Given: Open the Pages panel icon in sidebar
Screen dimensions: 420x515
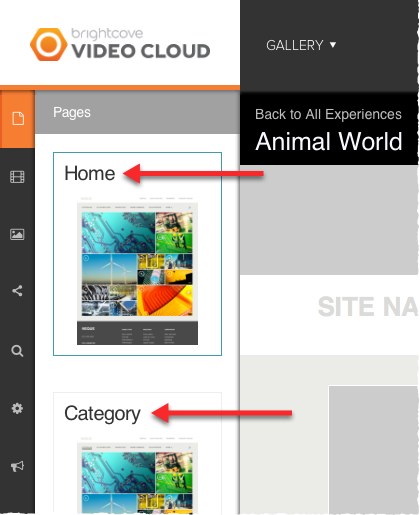Looking at the screenshot, I should pyautogui.click(x=17, y=119).
